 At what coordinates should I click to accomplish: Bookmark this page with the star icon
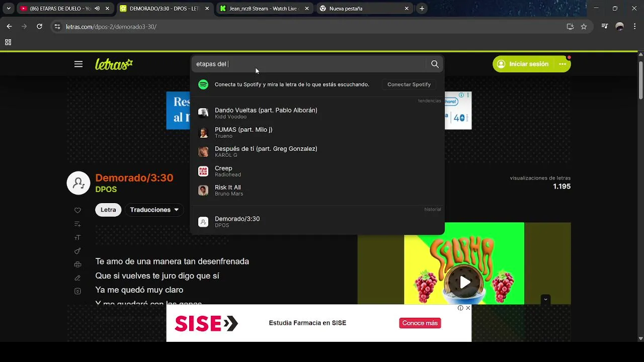click(584, 27)
